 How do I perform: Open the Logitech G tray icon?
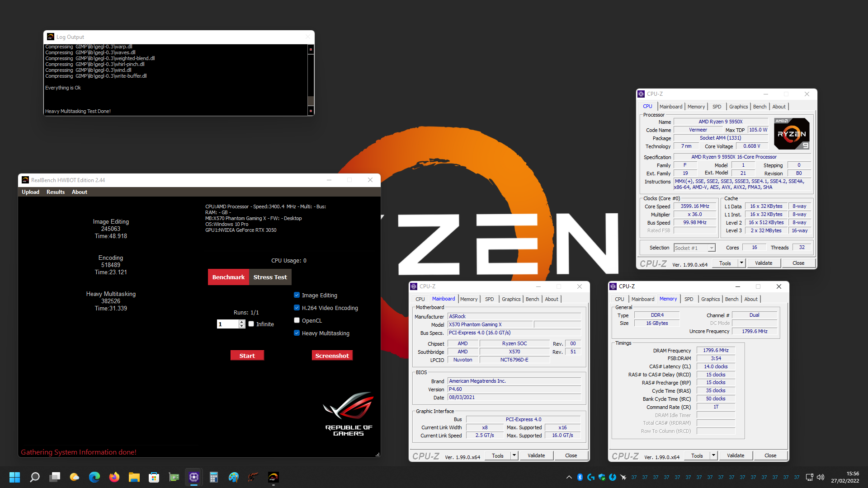tap(591, 477)
